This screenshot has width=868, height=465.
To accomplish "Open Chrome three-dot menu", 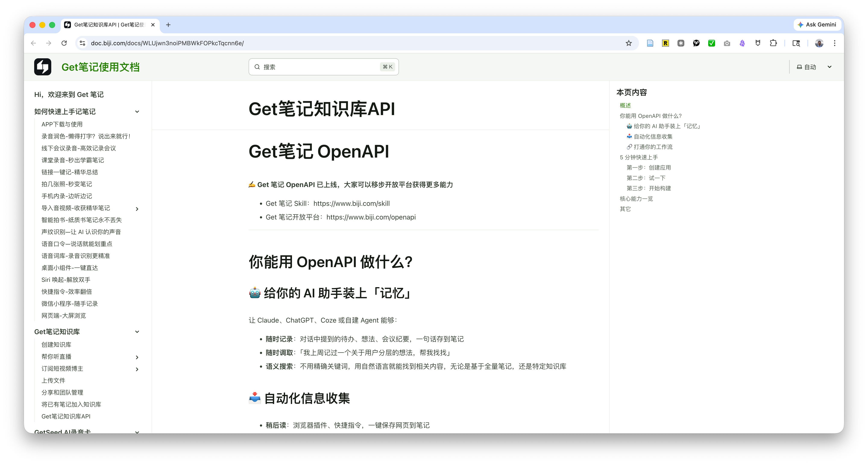I will [834, 43].
